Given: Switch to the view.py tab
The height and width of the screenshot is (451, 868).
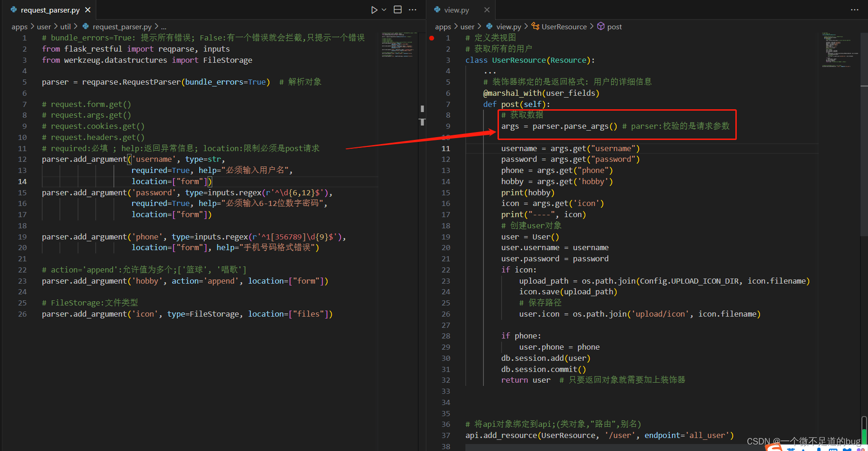Looking at the screenshot, I should click(456, 9).
